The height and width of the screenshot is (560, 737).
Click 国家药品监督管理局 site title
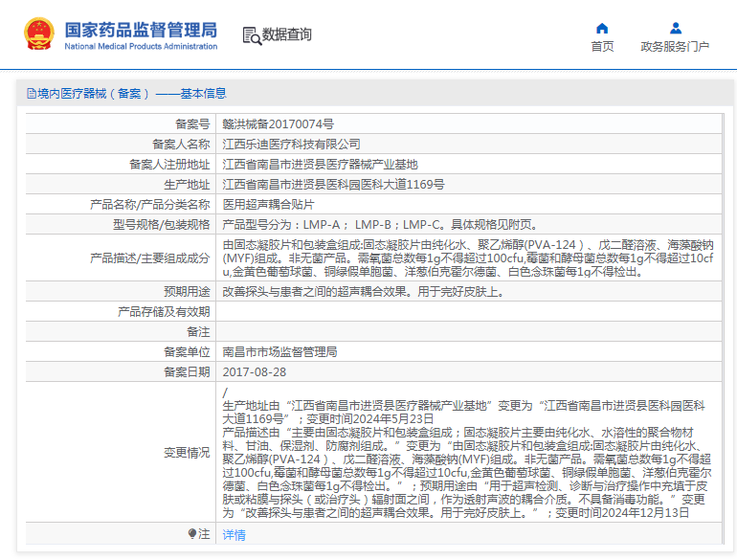(x=141, y=30)
